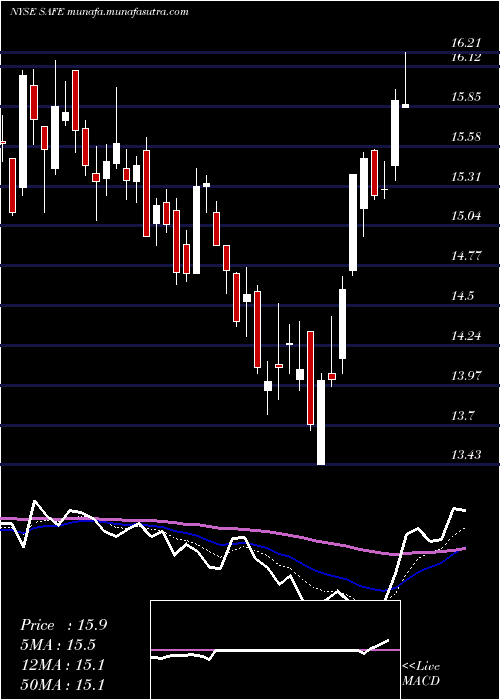Click the 13.97 price axis label
Image resolution: width=500 pixels, height=700 pixels.
(466, 376)
